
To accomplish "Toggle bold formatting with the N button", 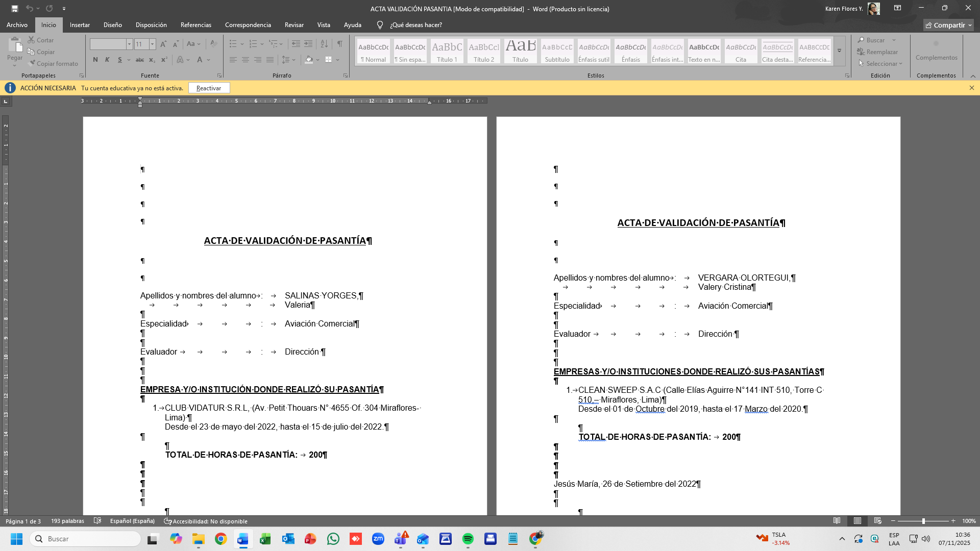I will [x=95, y=60].
